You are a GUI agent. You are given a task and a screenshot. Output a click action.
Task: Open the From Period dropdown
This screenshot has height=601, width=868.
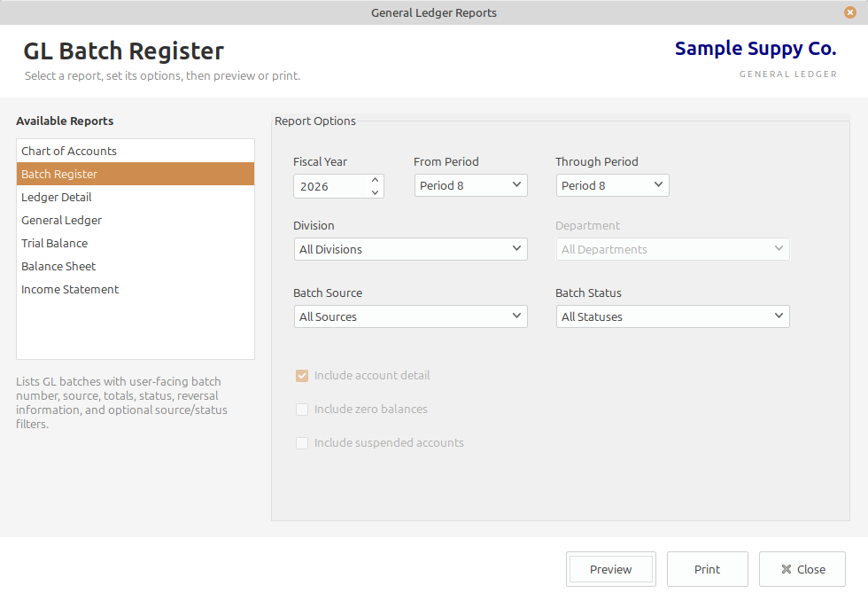pos(470,185)
